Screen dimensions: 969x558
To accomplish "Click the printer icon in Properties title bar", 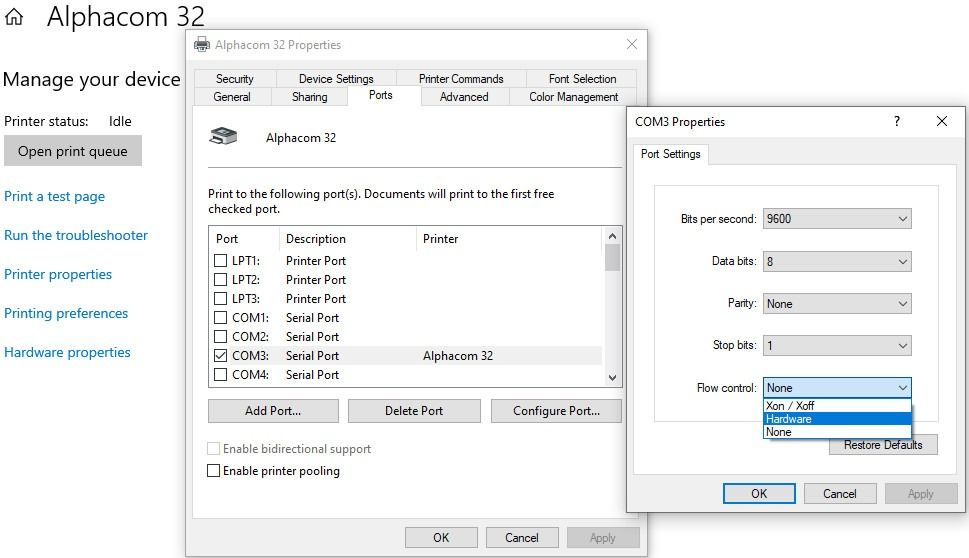I will (x=201, y=44).
